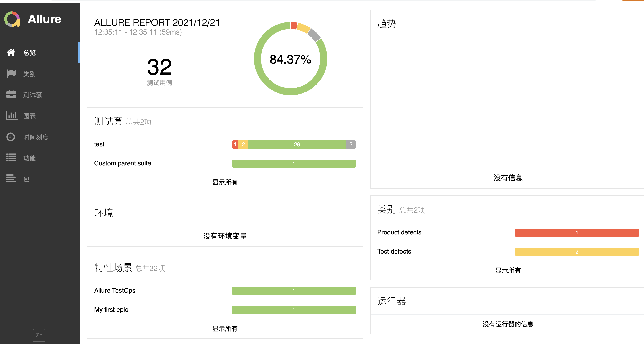Click 显示所有 under 测试套 widget
This screenshot has height=344, width=644.
click(225, 182)
